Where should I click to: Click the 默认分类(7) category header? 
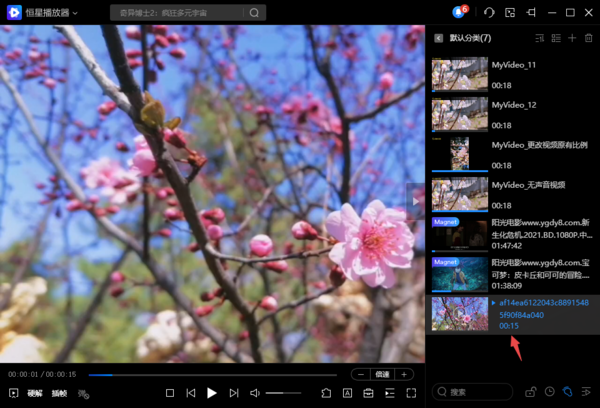tap(470, 38)
